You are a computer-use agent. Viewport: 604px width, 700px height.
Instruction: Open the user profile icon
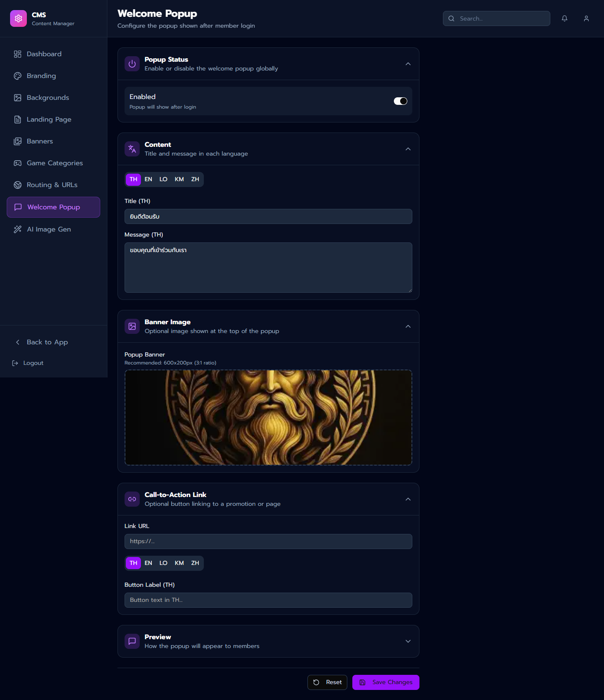tap(586, 18)
